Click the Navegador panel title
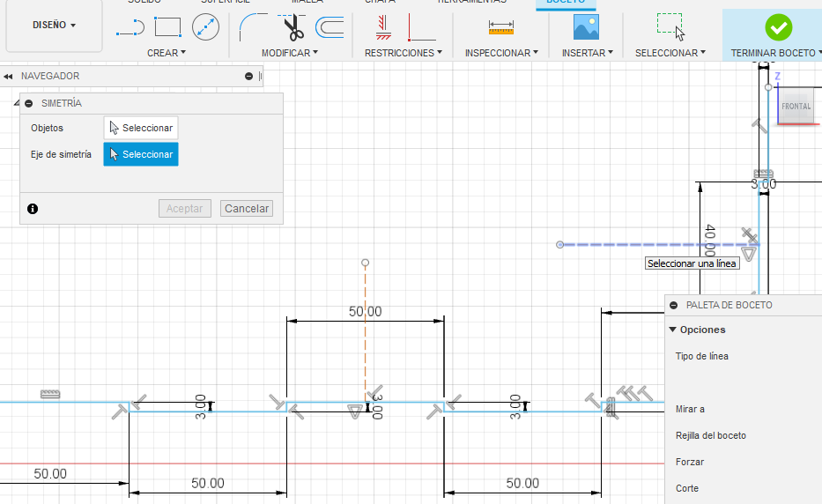The image size is (822, 504). point(50,76)
